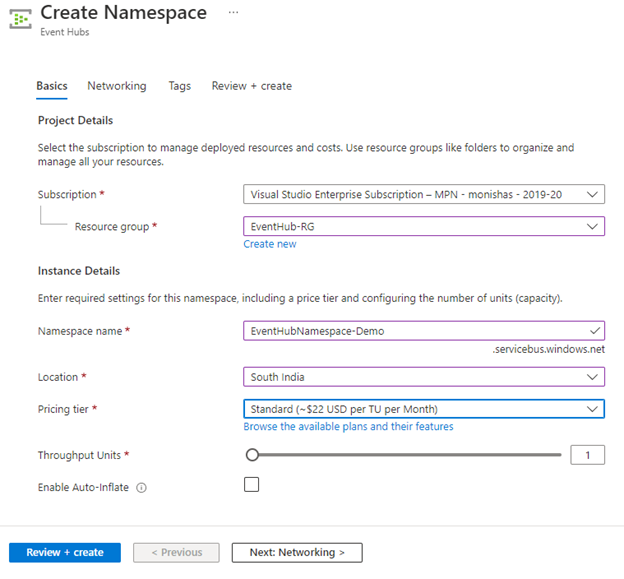The image size is (624, 579).
Task: Click the Create Namespace page title
Action: coord(124,13)
